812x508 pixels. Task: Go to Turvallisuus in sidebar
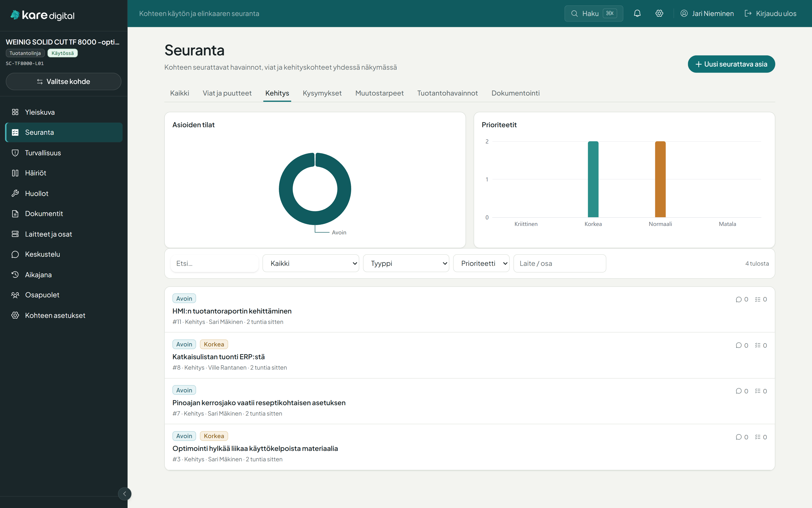point(64,153)
